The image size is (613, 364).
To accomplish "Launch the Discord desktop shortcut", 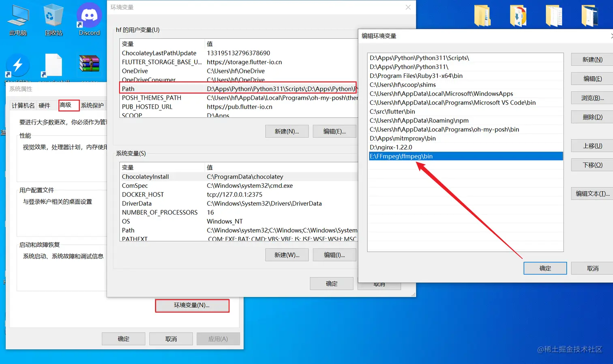I will tap(89, 19).
